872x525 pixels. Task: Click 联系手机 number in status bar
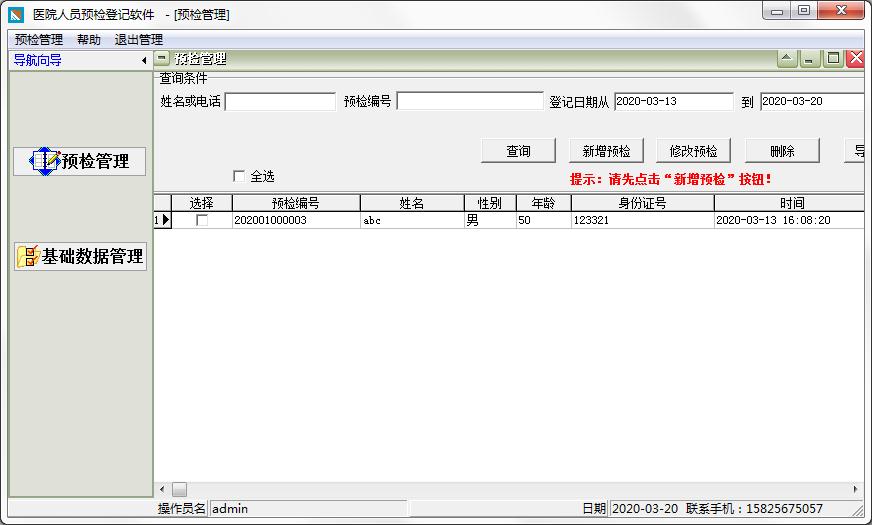pyautogui.click(x=754, y=508)
